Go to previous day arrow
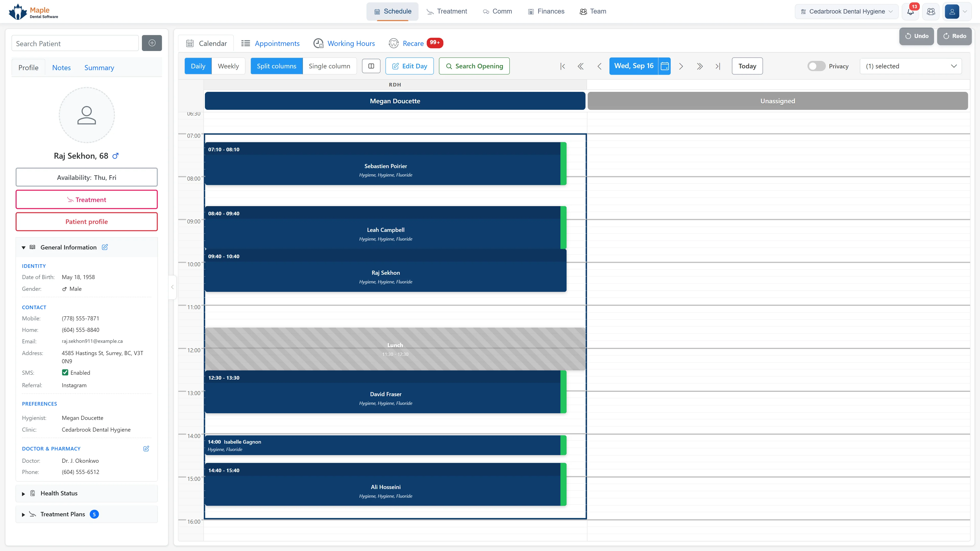 click(x=599, y=66)
